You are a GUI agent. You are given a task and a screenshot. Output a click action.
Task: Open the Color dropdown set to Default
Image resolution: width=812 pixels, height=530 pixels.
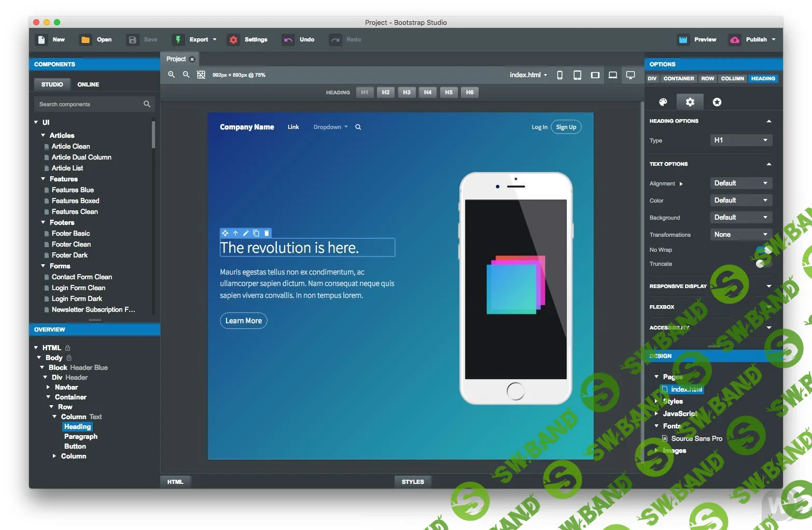click(740, 200)
